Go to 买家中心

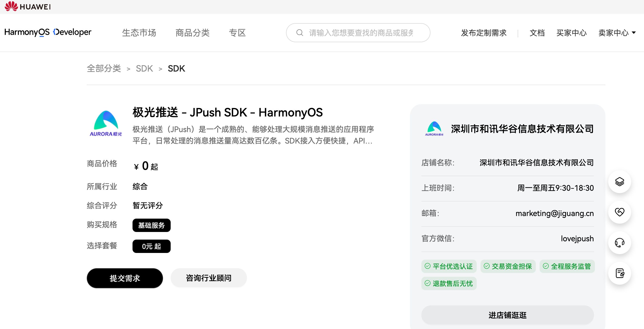571,33
